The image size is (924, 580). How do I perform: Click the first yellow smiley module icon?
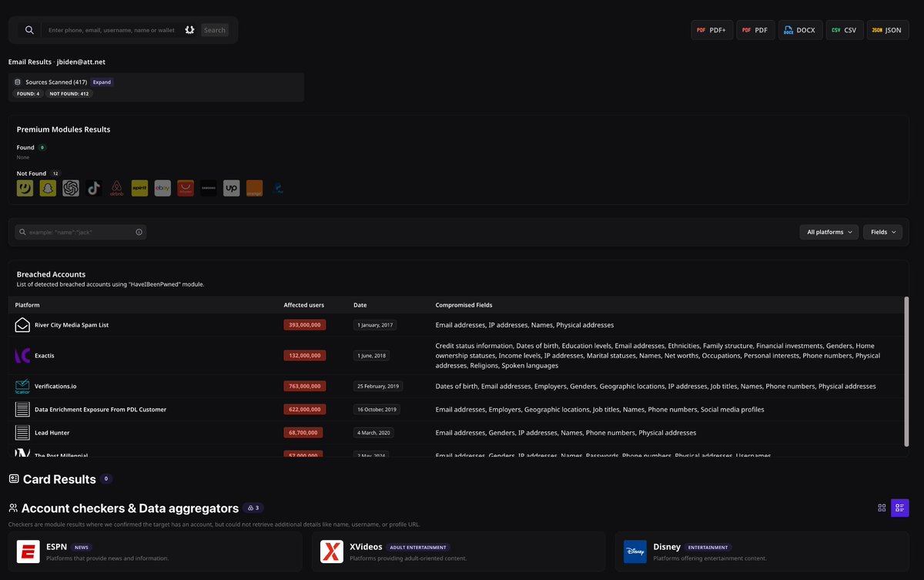[x=25, y=188]
